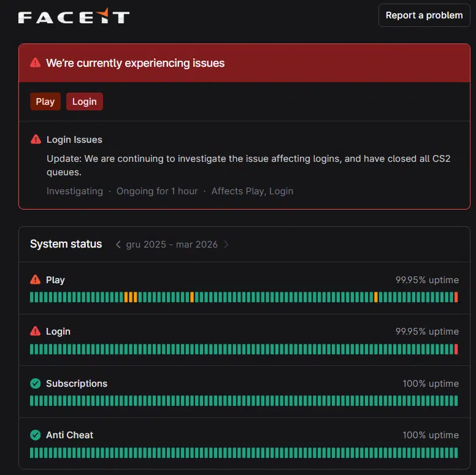Click the FACEIT logo
Image resolution: width=476 pixels, height=475 pixels.
(x=74, y=16)
